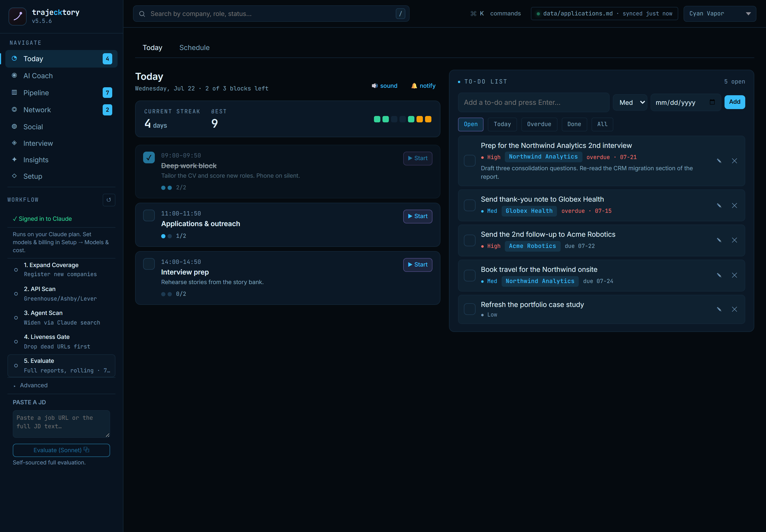Check the Interview prep block
This screenshot has height=532, width=766.
click(149, 264)
